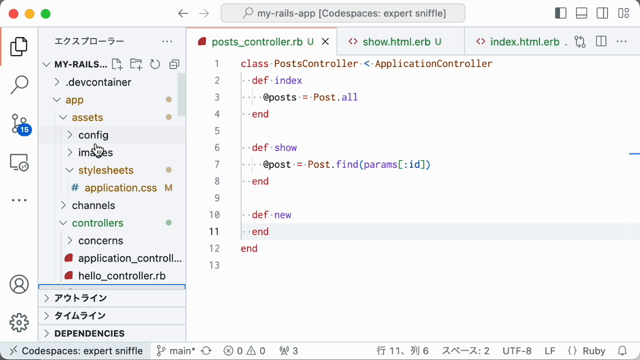Open changes compare icon in editor toolbar
The width and height of the screenshot is (640, 360).
click(x=580, y=41)
